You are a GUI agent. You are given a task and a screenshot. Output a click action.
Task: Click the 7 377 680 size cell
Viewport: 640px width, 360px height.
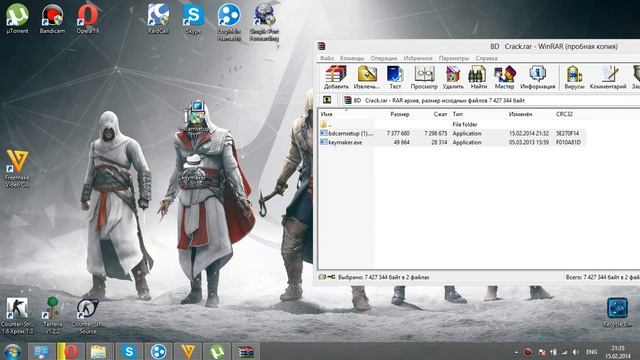pos(398,133)
